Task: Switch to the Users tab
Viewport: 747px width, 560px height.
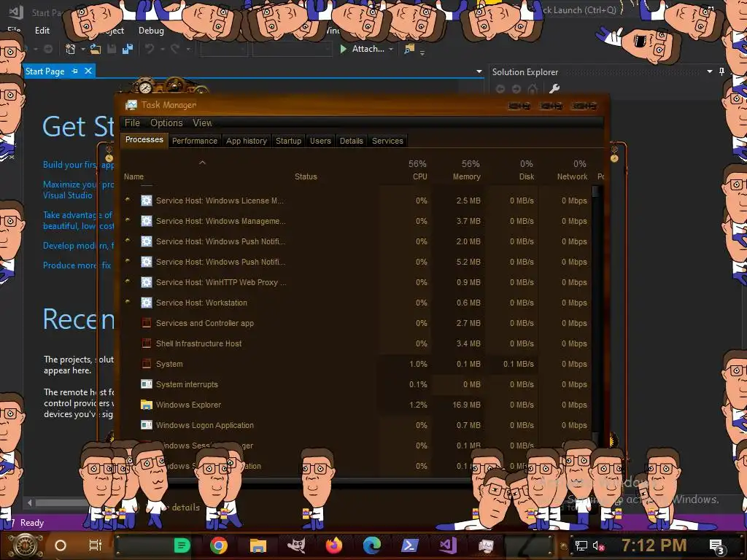Action: click(x=320, y=141)
